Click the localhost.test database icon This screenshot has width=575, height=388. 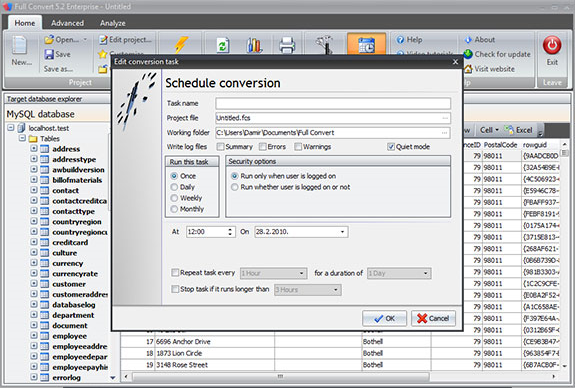[22, 128]
